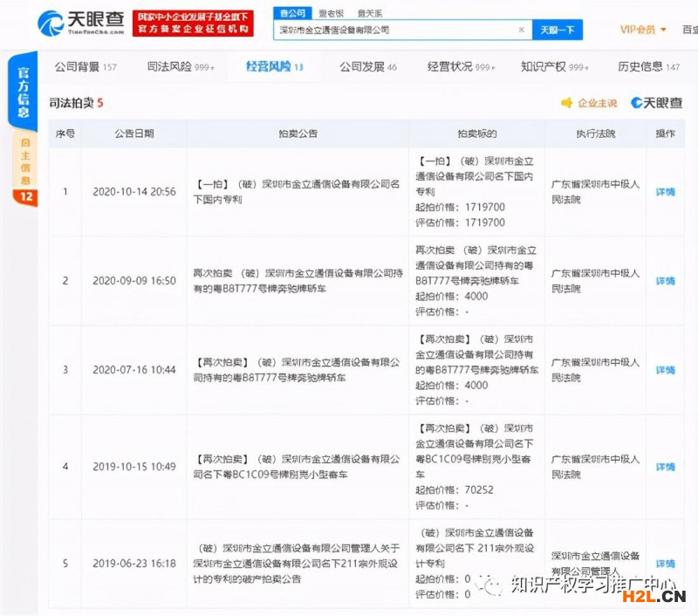The width and height of the screenshot is (698, 616).
Task: Select the 官方信息 side tab
Action: pyautogui.click(x=23, y=92)
